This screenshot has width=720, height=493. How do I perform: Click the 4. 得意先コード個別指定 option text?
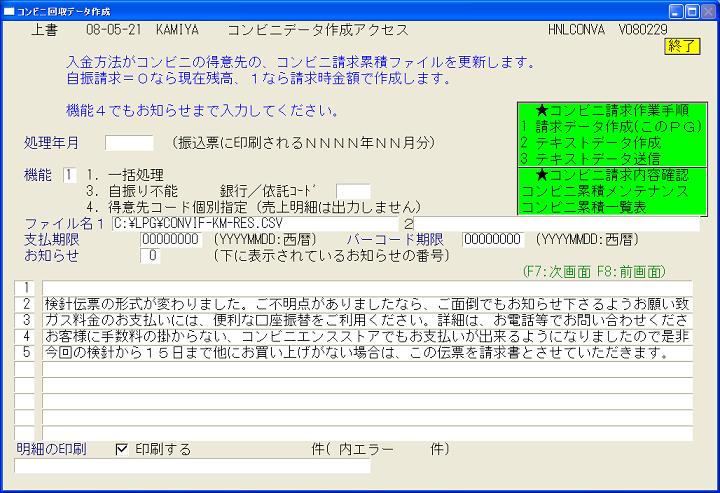pos(253,207)
